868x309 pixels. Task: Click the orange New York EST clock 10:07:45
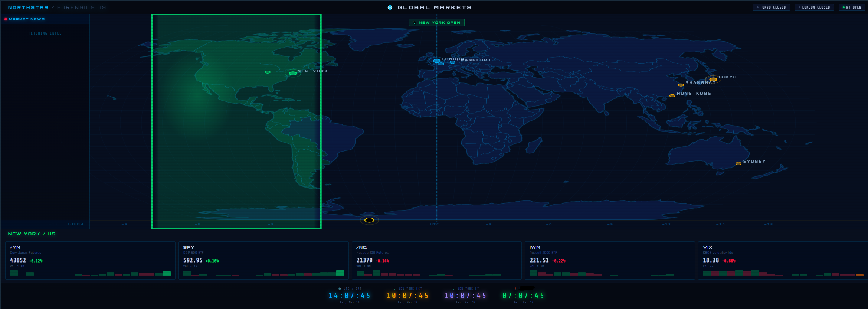[x=407, y=296]
